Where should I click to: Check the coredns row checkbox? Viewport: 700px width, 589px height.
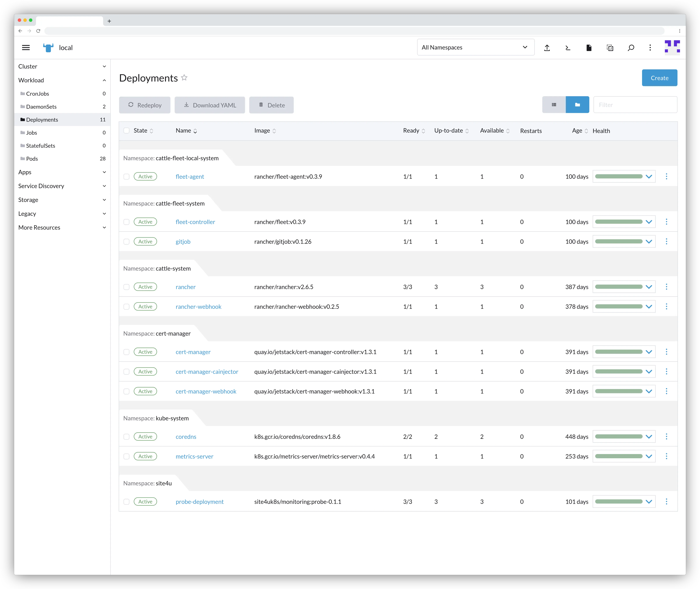click(x=126, y=437)
